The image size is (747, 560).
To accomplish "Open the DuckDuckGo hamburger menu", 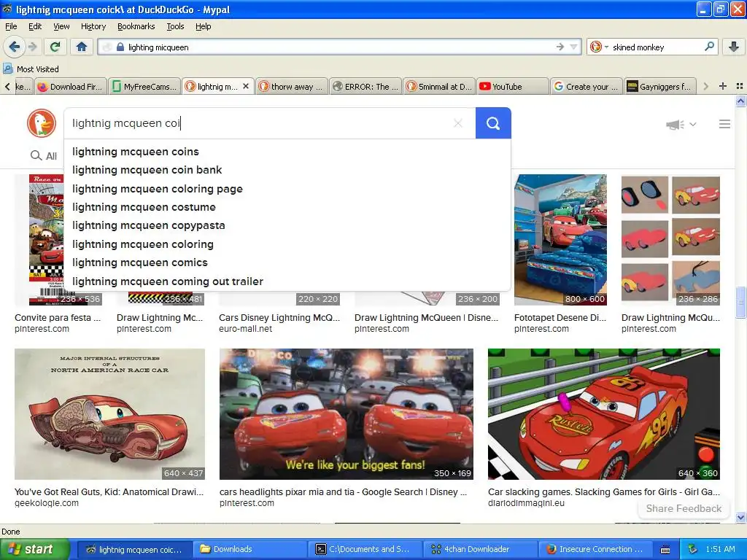I will point(724,124).
